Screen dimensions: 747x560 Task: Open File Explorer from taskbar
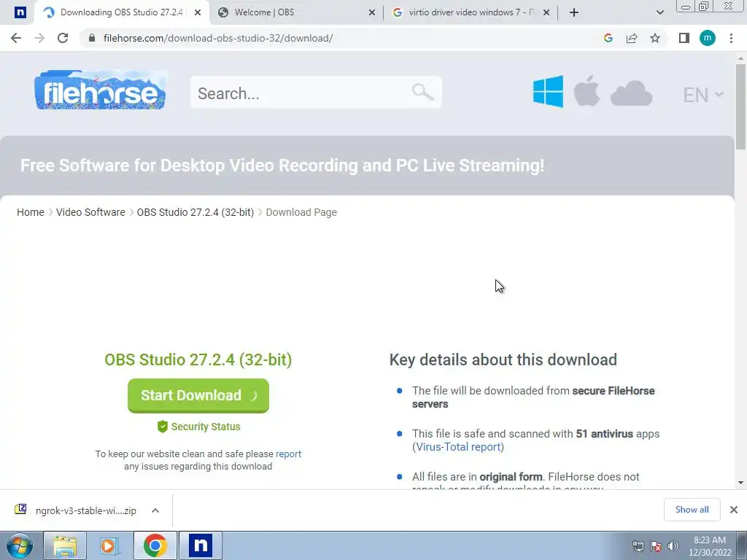point(65,545)
